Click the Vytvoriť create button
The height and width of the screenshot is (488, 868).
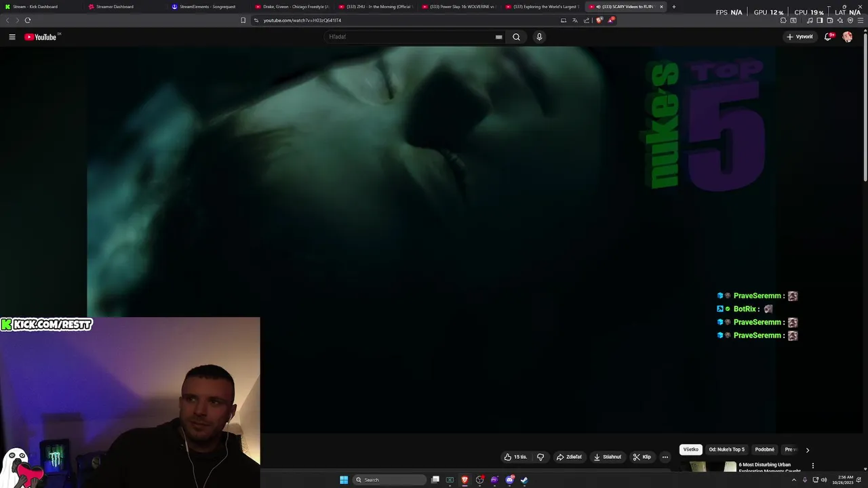pyautogui.click(x=800, y=37)
